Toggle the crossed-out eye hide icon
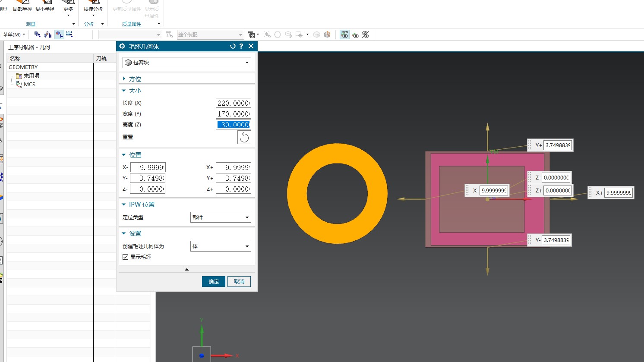Viewport: 644px width, 362px height. [x=366, y=35]
